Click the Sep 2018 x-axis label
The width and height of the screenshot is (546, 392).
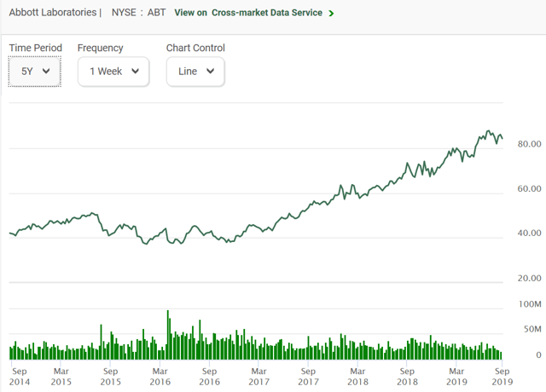[407, 377]
